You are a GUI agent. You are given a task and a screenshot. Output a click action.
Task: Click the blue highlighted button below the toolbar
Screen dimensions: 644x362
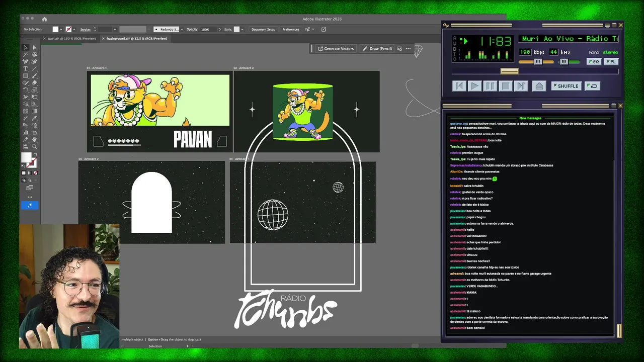point(30,205)
